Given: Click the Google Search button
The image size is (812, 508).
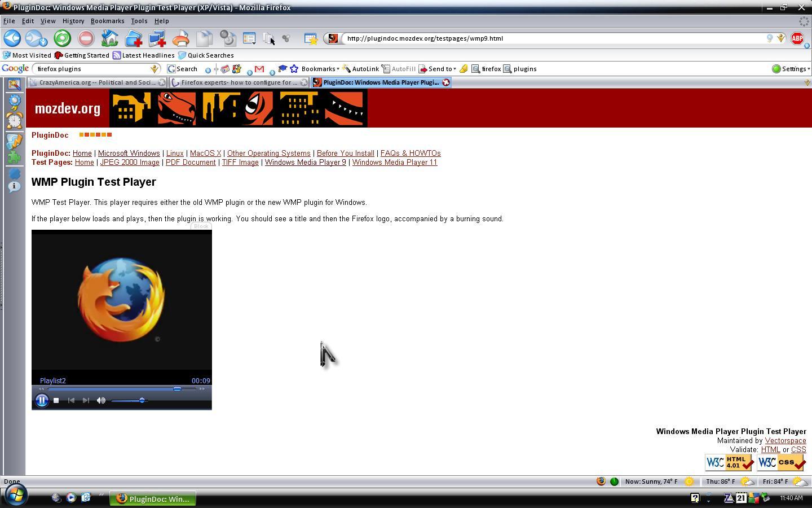Looking at the screenshot, I should pos(182,69).
